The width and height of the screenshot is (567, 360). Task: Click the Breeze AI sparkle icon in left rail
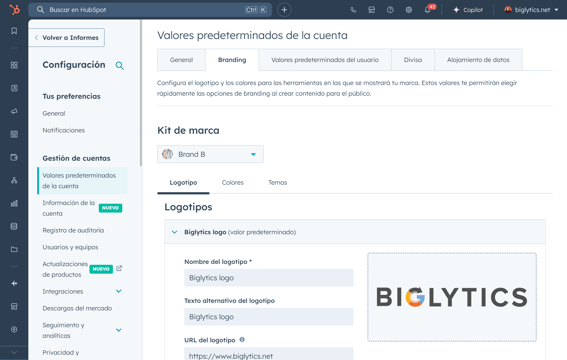click(14, 284)
